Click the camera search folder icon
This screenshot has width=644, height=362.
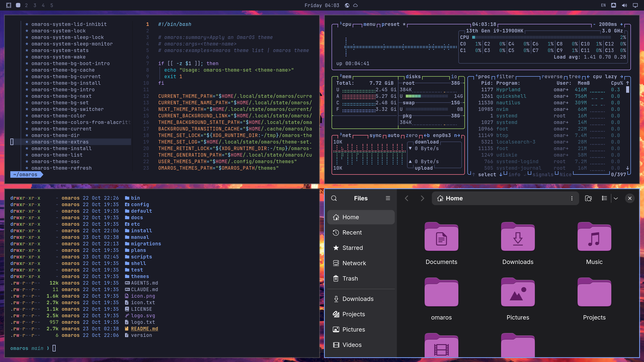pyautogui.click(x=588, y=198)
